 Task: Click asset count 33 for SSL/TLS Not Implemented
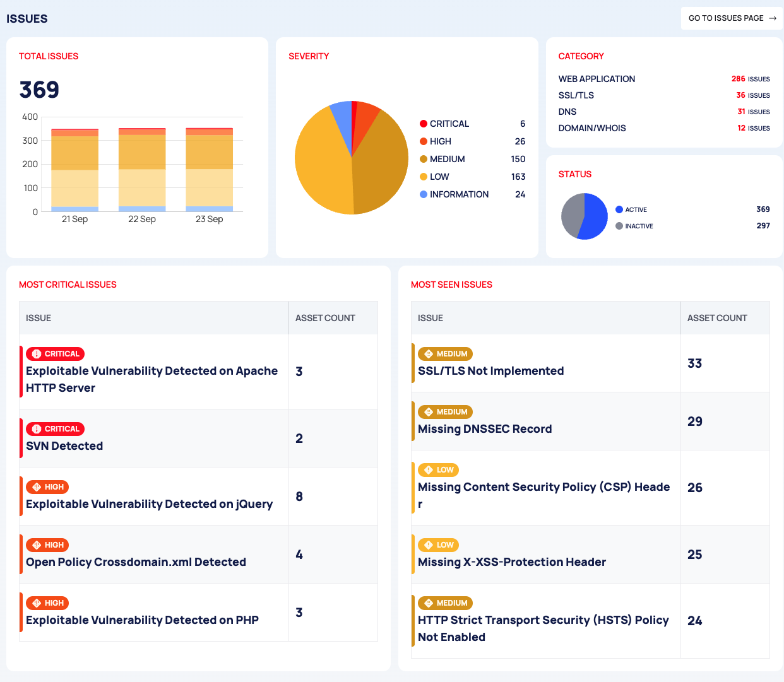click(x=695, y=363)
